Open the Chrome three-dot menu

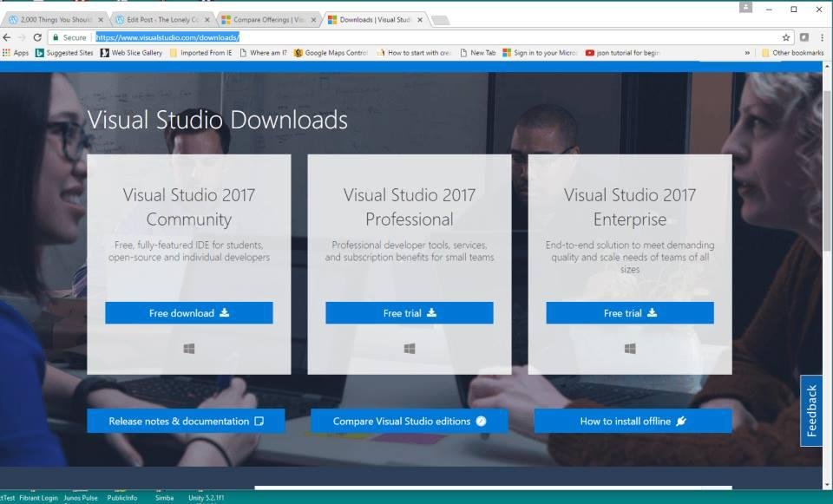pos(822,37)
